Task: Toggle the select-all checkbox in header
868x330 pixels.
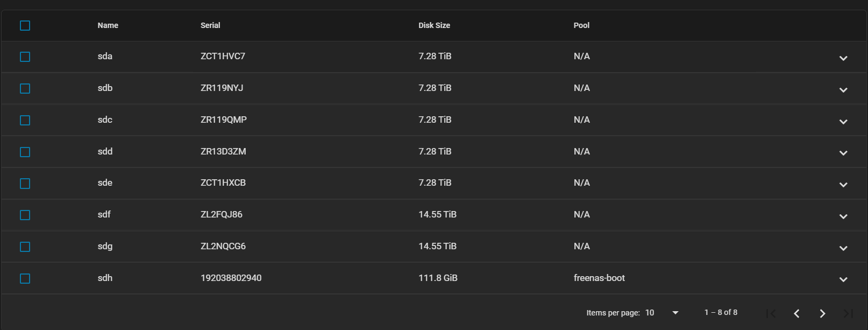Action: (x=25, y=25)
